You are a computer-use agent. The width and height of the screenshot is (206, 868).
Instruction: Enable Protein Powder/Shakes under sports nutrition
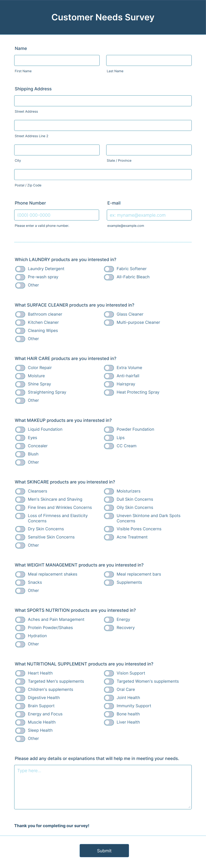tap(20, 628)
